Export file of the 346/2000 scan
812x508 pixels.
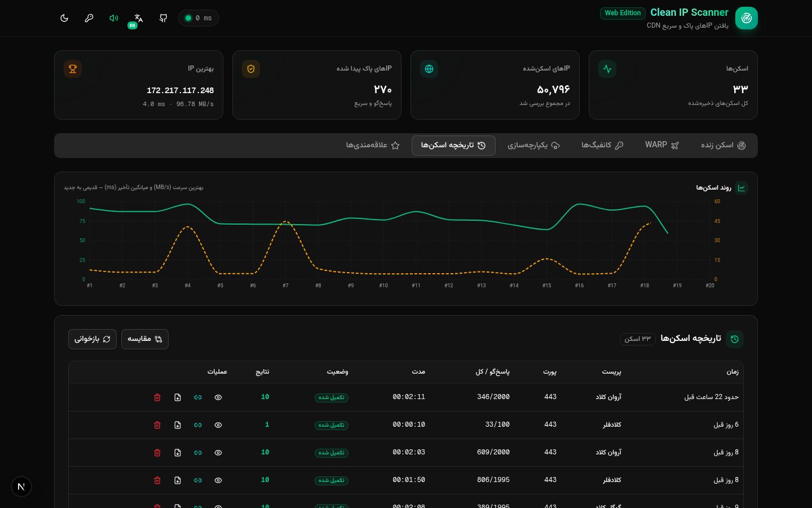pyautogui.click(x=178, y=397)
